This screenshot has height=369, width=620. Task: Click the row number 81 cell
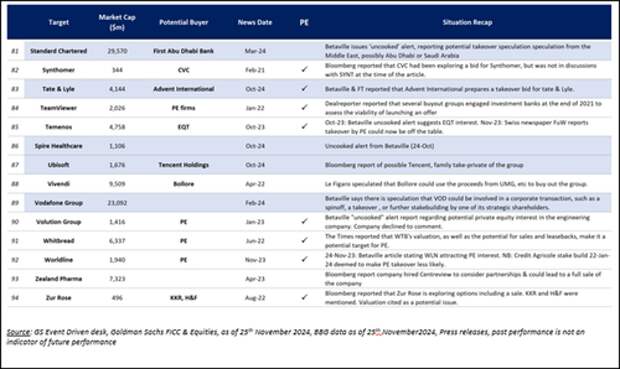pyautogui.click(x=15, y=51)
